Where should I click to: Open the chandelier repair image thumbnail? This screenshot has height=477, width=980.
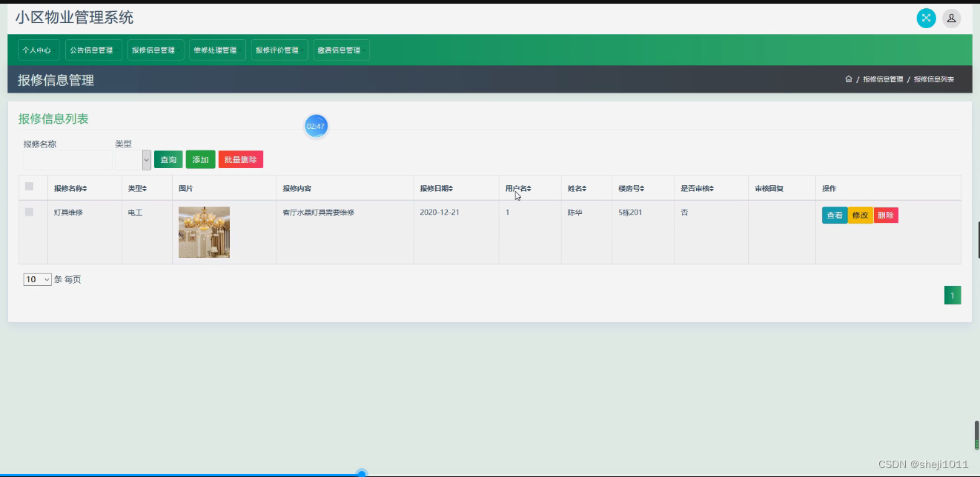[204, 232]
